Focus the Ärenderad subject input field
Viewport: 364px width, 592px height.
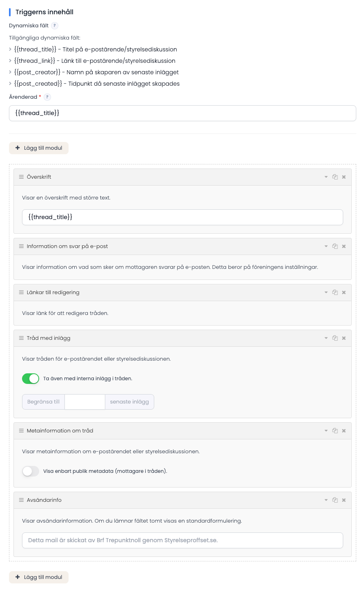tap(182, 113)
